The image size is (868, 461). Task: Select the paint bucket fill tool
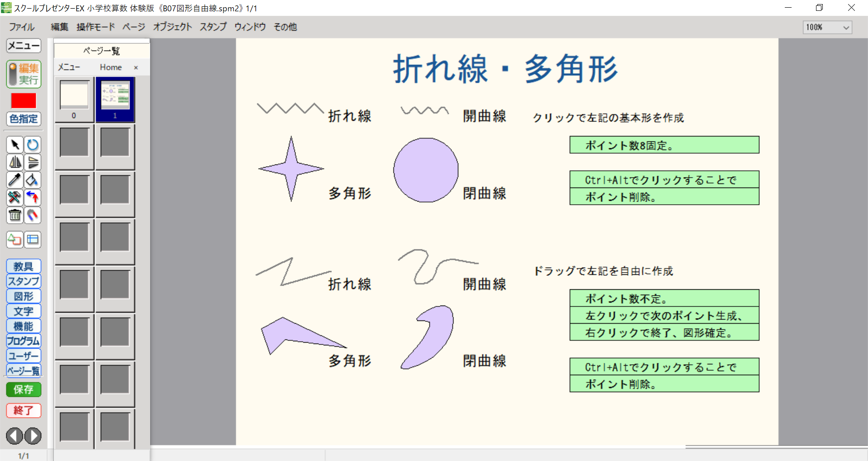coord(33,180)
